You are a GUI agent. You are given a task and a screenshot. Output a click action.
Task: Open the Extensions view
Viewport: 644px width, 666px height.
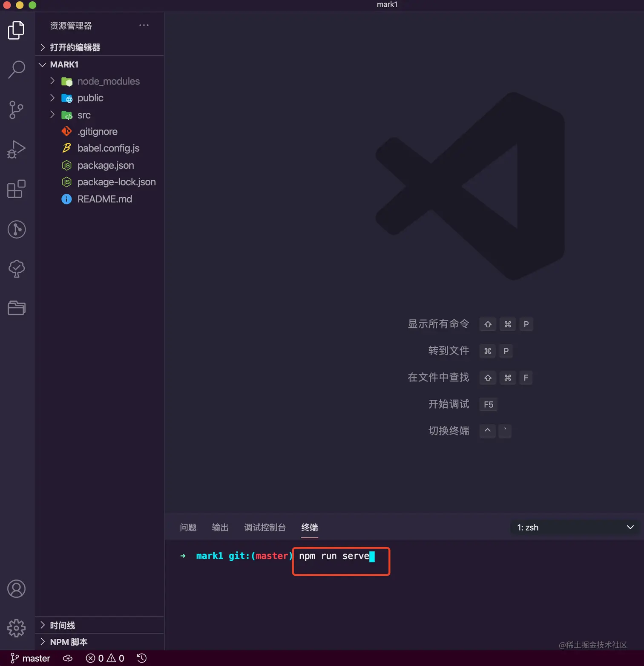[x=16, y=189]
